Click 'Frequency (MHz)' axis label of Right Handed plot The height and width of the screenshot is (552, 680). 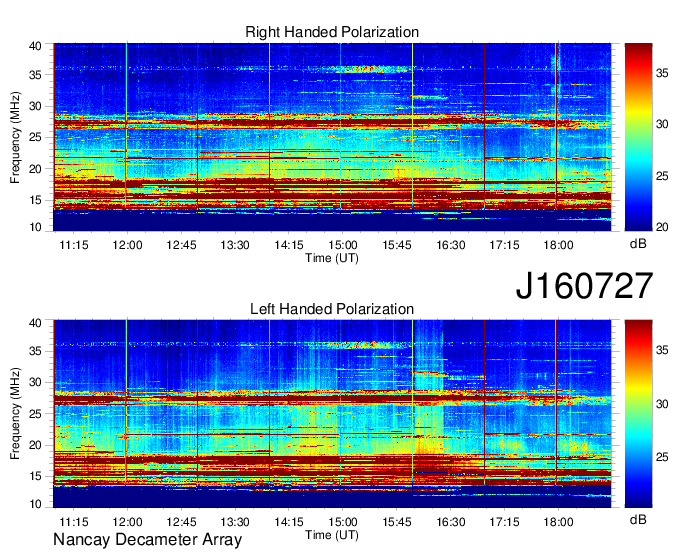point(15,137)
